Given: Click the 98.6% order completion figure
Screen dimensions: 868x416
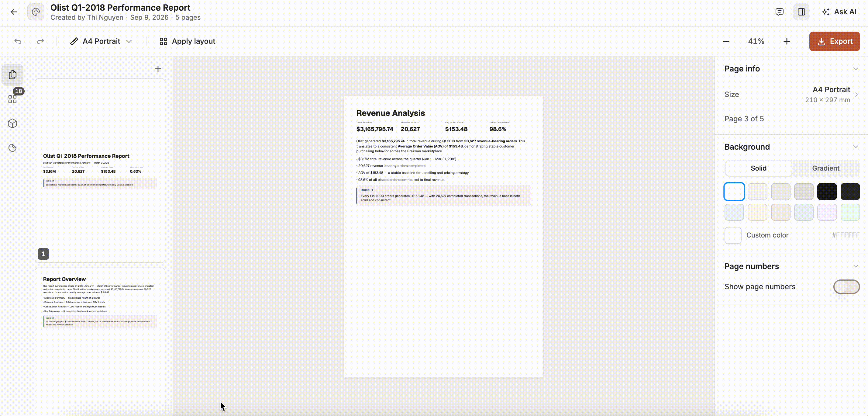Looking at the screenshot, I should 498,129.
